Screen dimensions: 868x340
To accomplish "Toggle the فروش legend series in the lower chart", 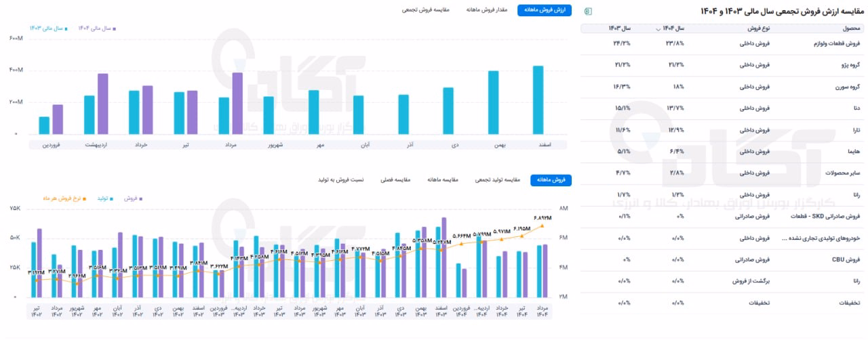I will pyautogui.click(x=132, y=198).
